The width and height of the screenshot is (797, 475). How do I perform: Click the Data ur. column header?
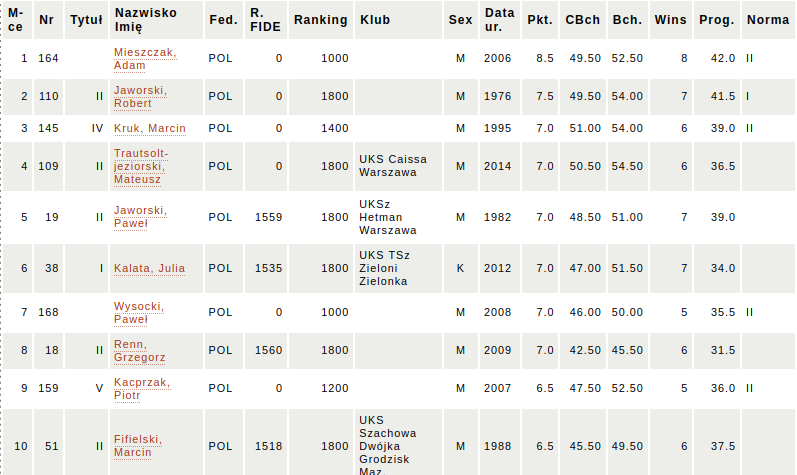(499, 20)
